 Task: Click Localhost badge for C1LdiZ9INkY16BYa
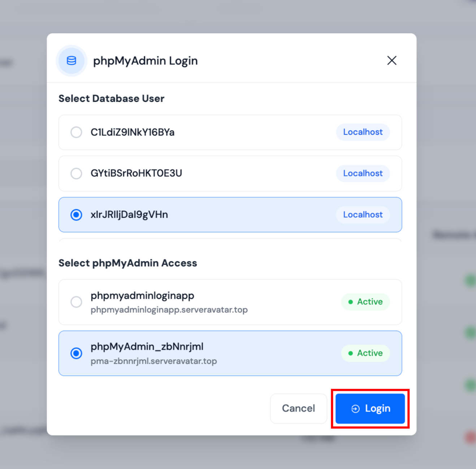click(x=363, y=132)
